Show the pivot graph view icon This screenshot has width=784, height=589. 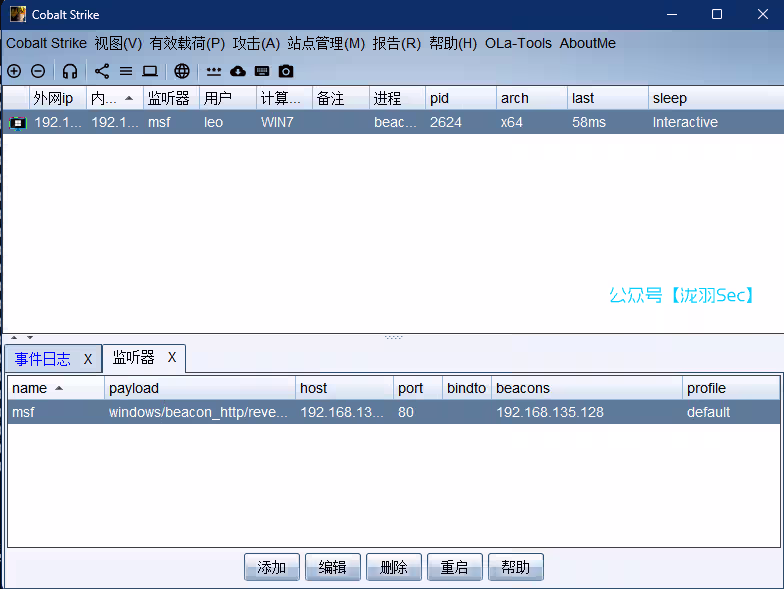pyautogui.click(x=102, y=71)
